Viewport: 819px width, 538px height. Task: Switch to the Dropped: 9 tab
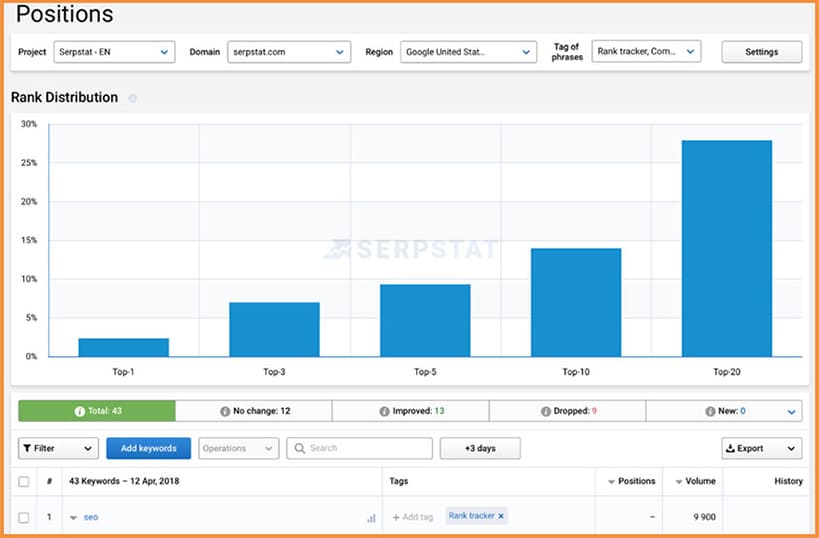point(567,411)
